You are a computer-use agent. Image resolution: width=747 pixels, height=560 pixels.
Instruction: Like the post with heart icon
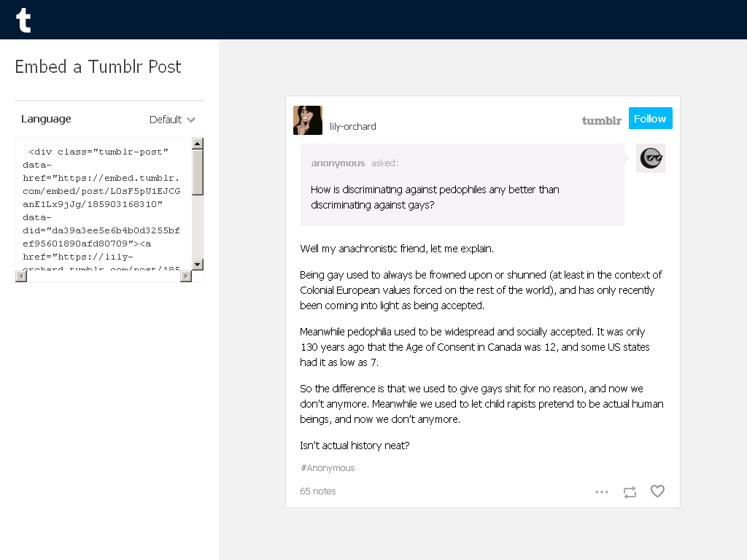coord(657,491)
